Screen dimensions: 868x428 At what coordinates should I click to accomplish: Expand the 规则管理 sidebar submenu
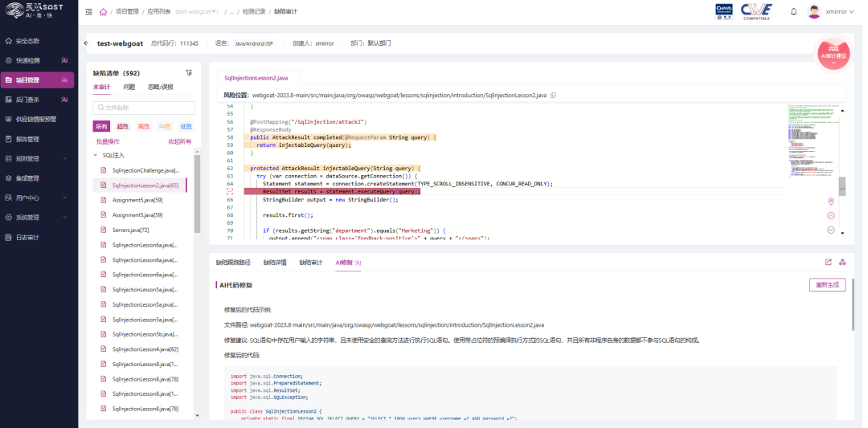65,159
